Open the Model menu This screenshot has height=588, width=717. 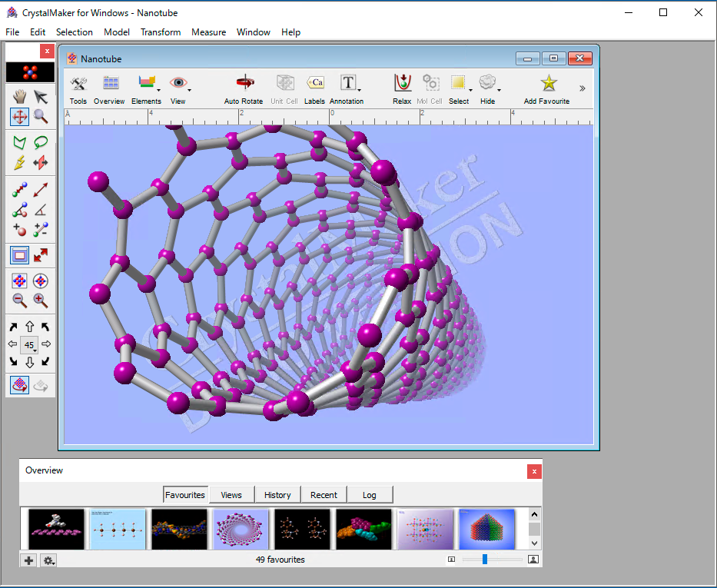(x=117, y=32)
